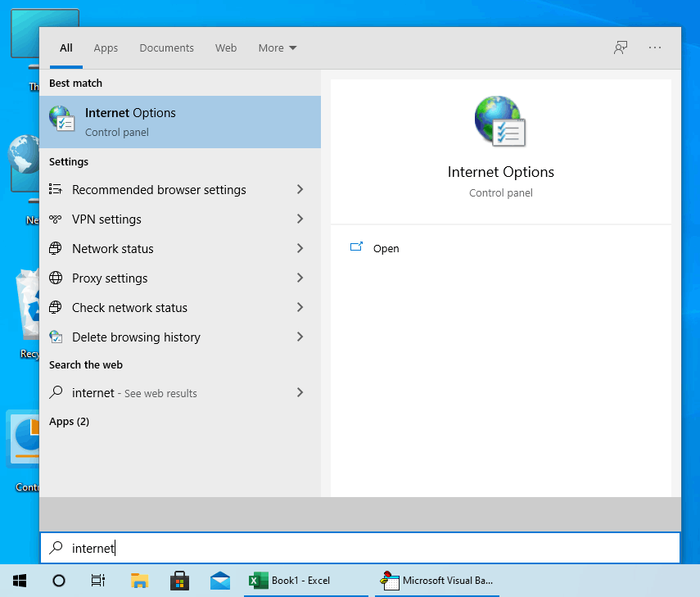
Task: Select the All search filter tab
Action: click(x=66, y=47)
